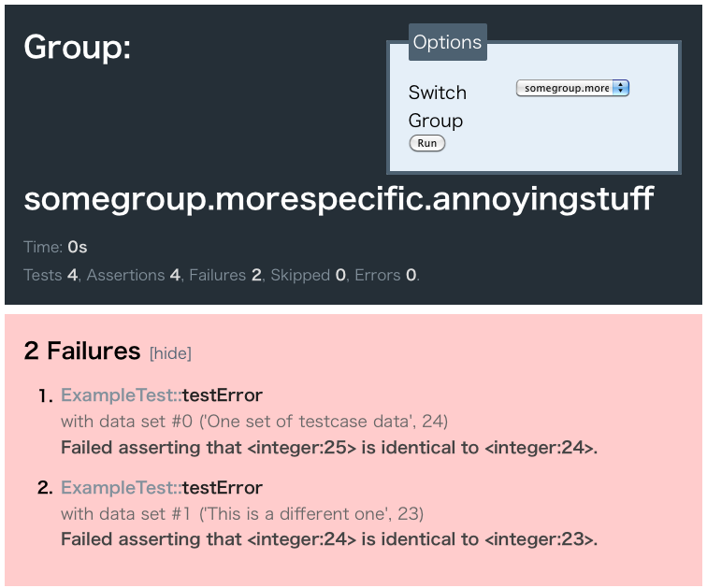Open second ExampleTest::testError failure
The height and width of the screenshot is (588, 707).
click(162, 488)
